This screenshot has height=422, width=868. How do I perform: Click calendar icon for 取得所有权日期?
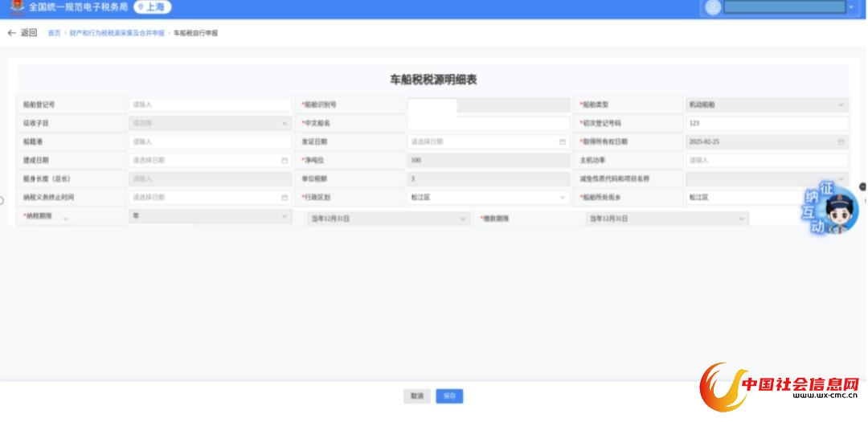(841, 141)
